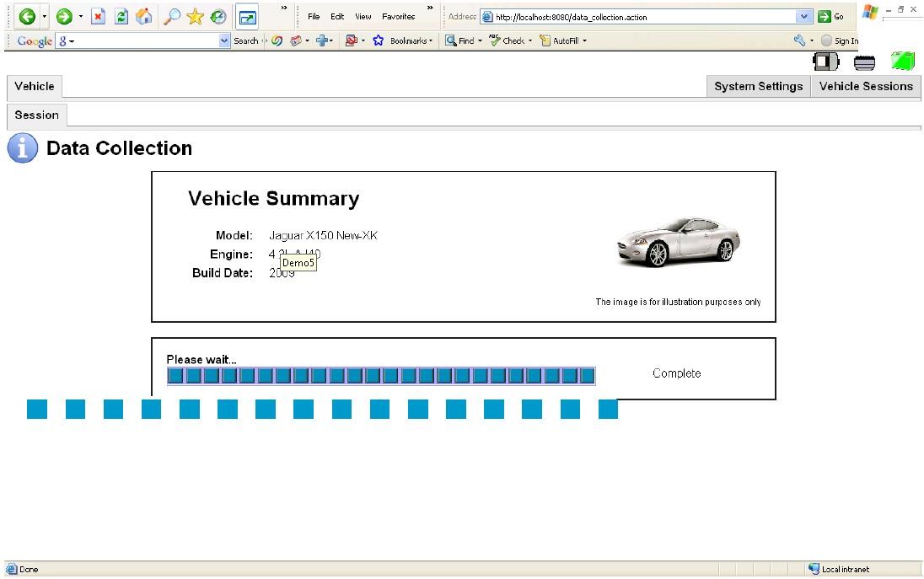This screenshot has width=924, height=579.
Task: Open the Find dropdown arrow
Action: point(480,40)
